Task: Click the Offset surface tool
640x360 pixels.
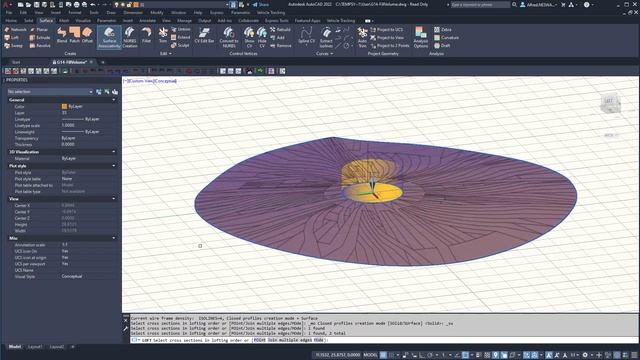Action: click(x=87, y=35)
